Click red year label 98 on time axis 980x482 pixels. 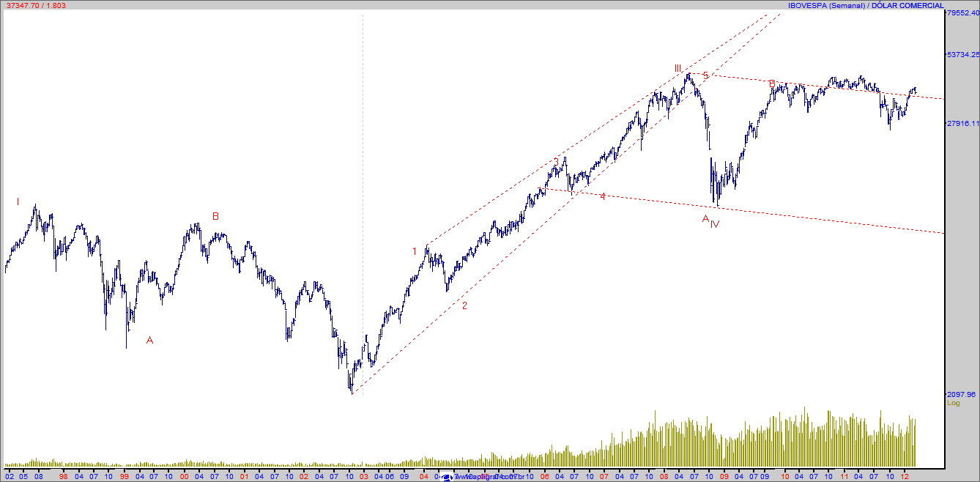coord(63,476)
